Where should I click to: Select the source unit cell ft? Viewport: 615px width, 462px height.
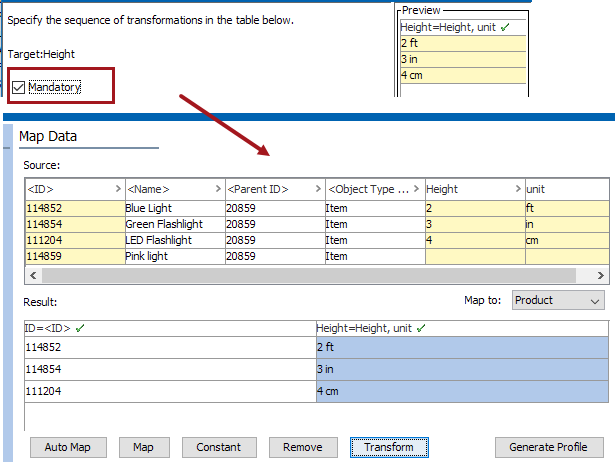pos(567,208)
